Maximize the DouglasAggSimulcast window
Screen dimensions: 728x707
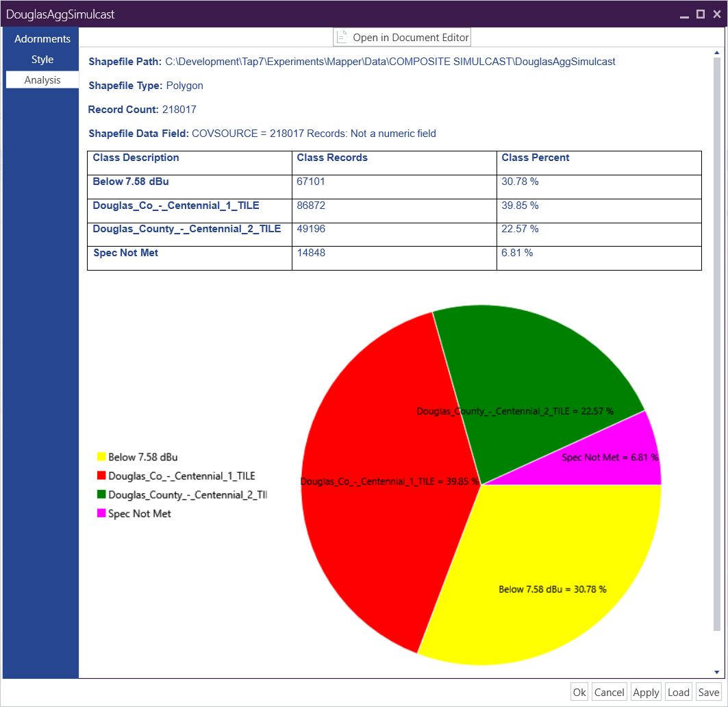coord(701,14)
